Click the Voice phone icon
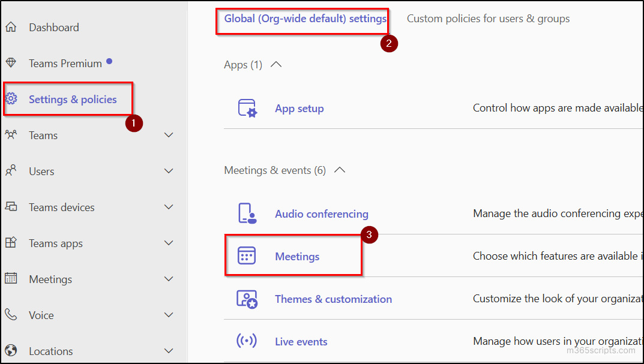This screenshot has height=364, width=644. pyautogui.click(x=11, y=314)
